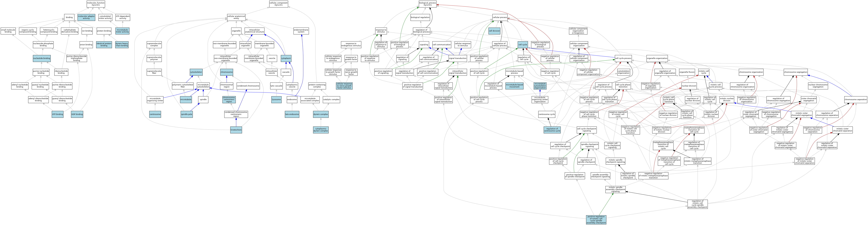Select 'regulation of centrosome cycle' node
Viewport: 868px width, 225px height.
coord(552,130)
